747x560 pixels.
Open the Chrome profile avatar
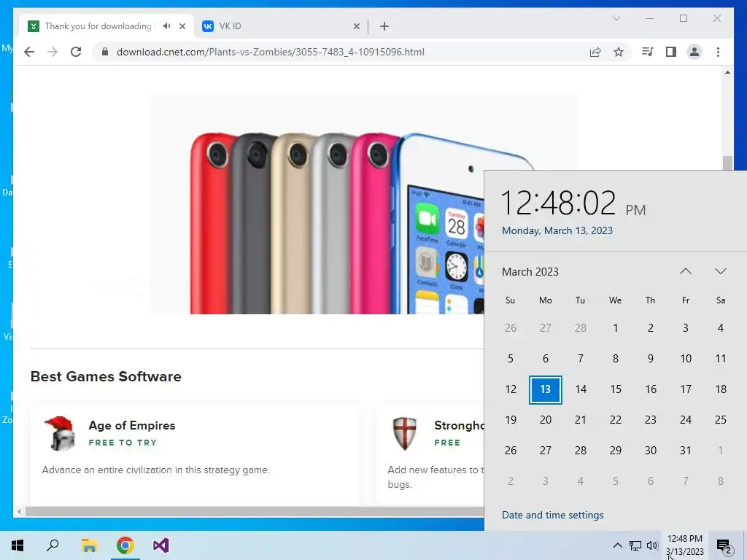pos(694,52)
